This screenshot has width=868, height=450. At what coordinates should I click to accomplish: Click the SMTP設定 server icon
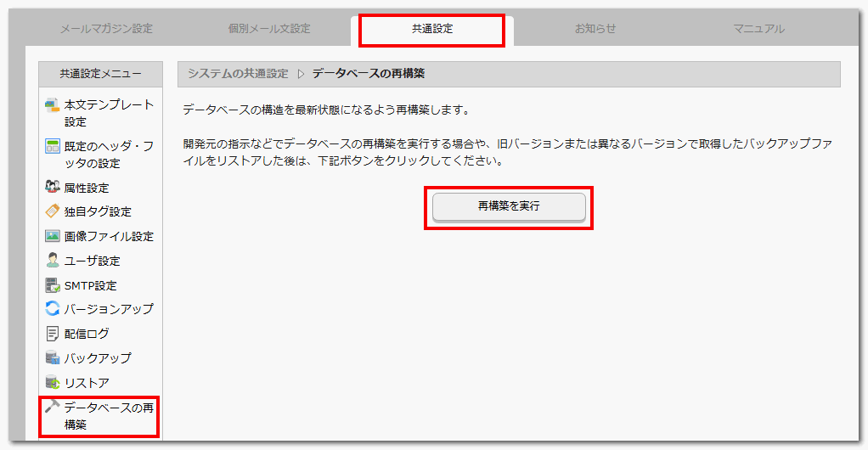[52, 285]
